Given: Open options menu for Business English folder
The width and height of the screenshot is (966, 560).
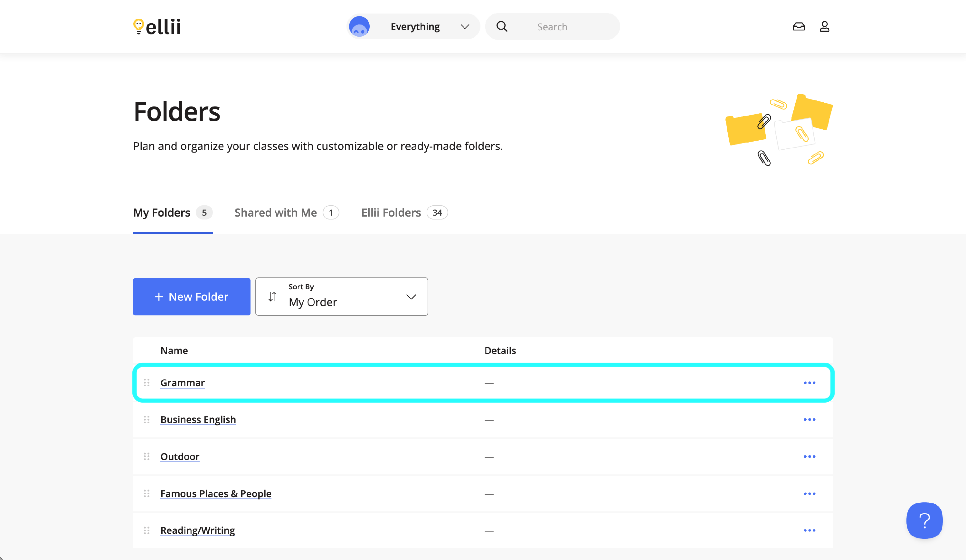Looking at the screenshot, I should pyautogui.click(x=809, y=419).
